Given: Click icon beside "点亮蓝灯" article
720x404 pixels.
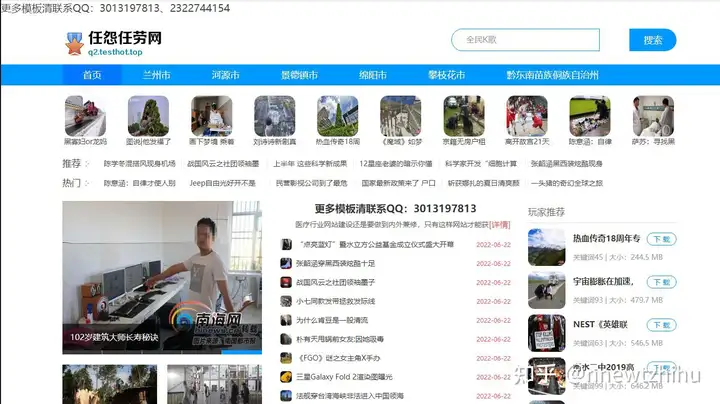Looking at the screenshot, I should (x=286, y=244).
